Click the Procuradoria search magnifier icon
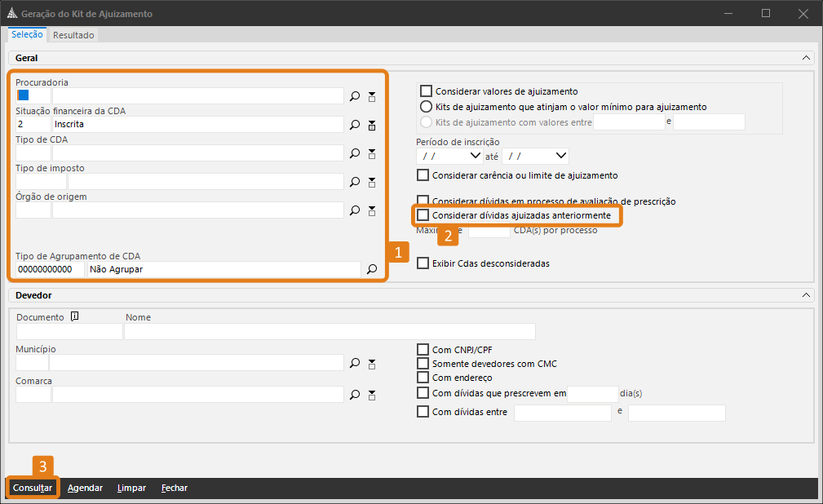Image resolution: width=823 pixels, height=504 pixels. pos(355,96)
